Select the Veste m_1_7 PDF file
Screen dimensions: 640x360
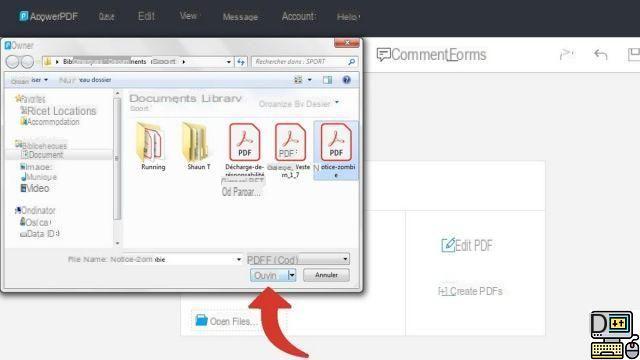(290, 150)
